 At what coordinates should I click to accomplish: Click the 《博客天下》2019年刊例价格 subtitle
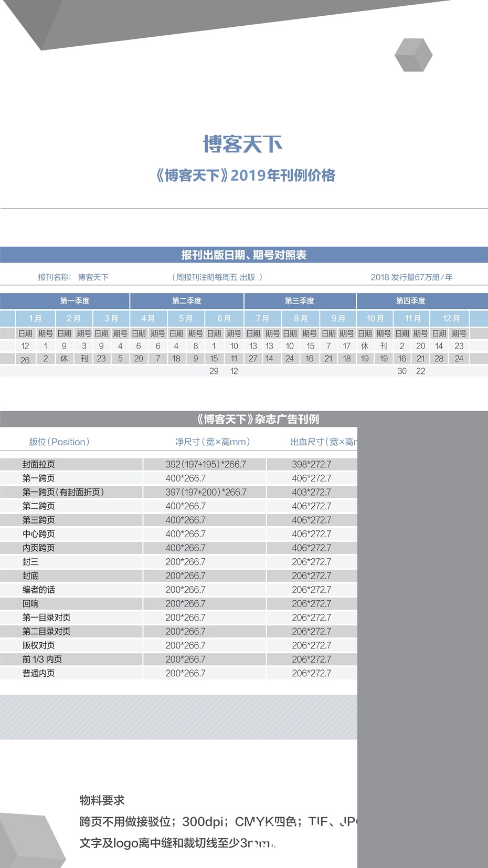click(x=245, y=175)
